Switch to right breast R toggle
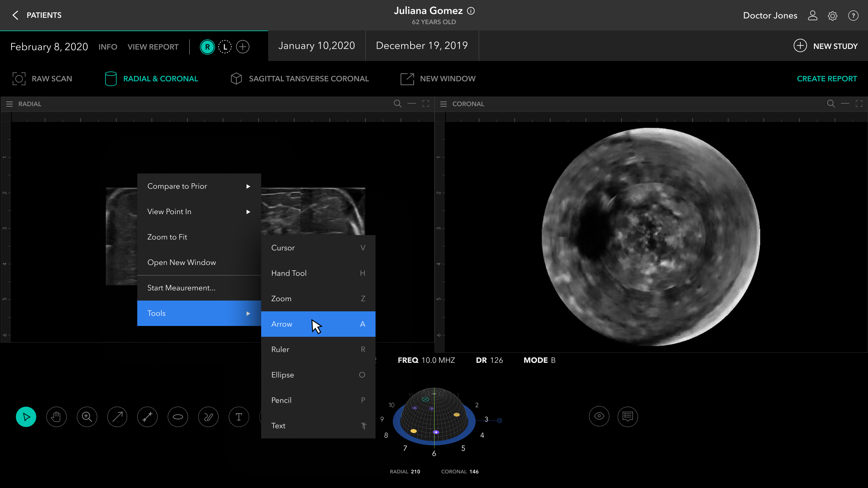 [x=207, y=47]
